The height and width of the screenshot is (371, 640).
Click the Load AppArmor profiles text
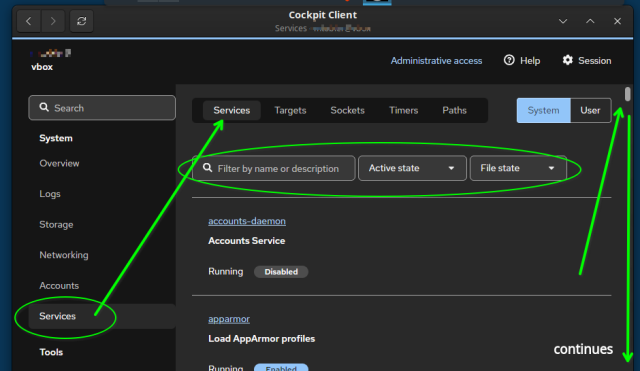tap(262, 339)
